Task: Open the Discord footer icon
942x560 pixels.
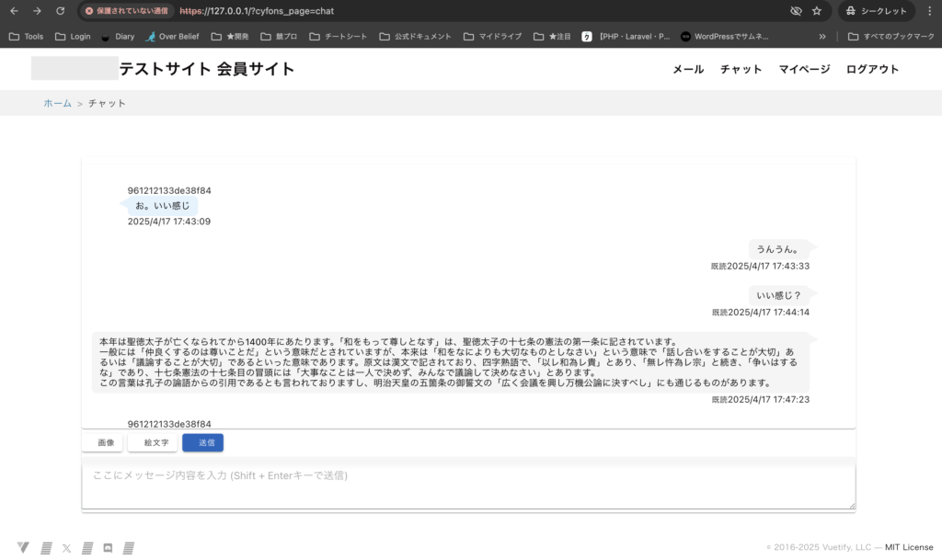Action: point(108,548)
